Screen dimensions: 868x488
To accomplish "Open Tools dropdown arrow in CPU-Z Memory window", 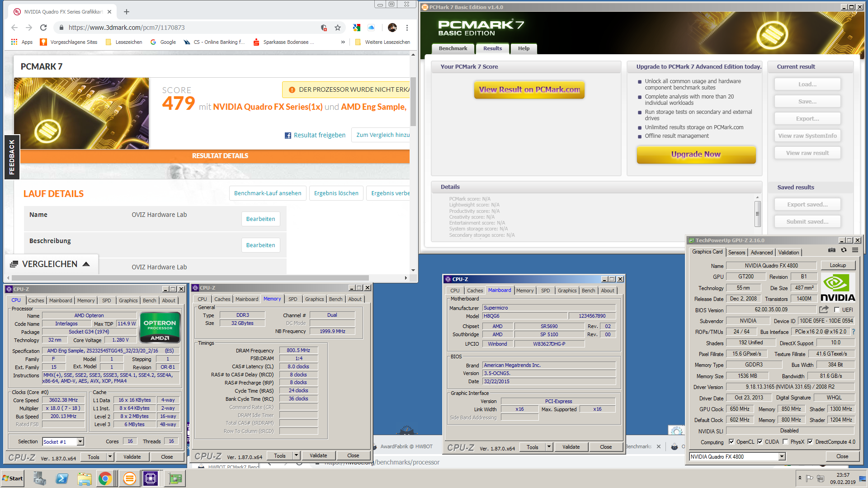I will coord(296,455).
